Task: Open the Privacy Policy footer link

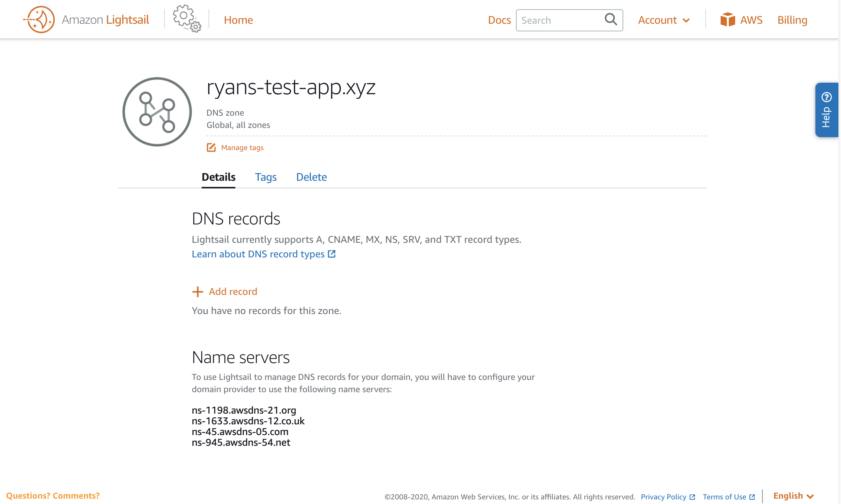Action: [664, 497]
